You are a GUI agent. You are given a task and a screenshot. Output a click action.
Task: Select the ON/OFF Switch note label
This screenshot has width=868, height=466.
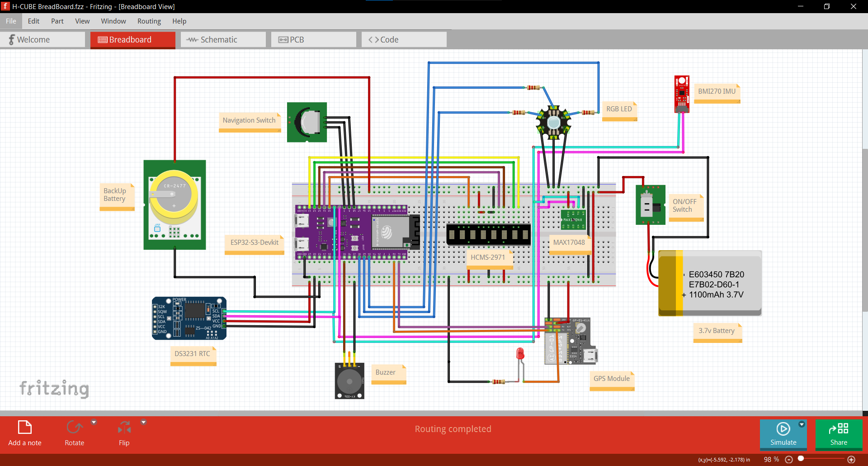[686, 208]
